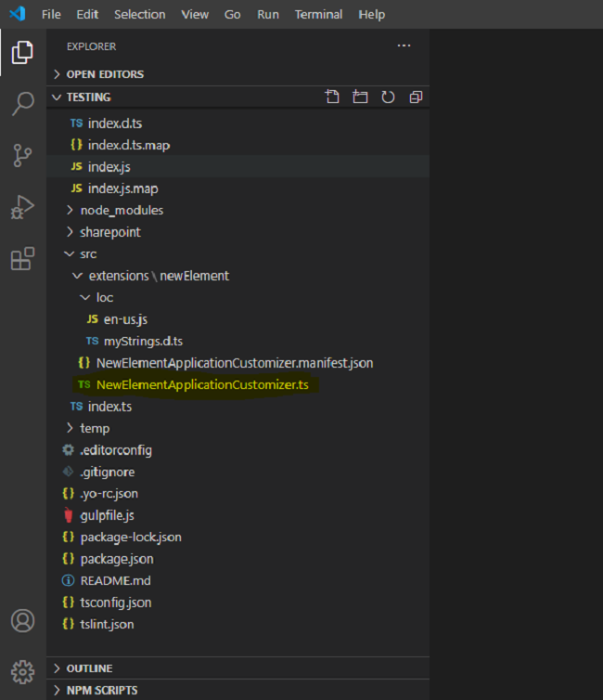This screenshot has height=700, width=603.
Task: Click the JS icon beside en-us.js
Action: (93, 319)
